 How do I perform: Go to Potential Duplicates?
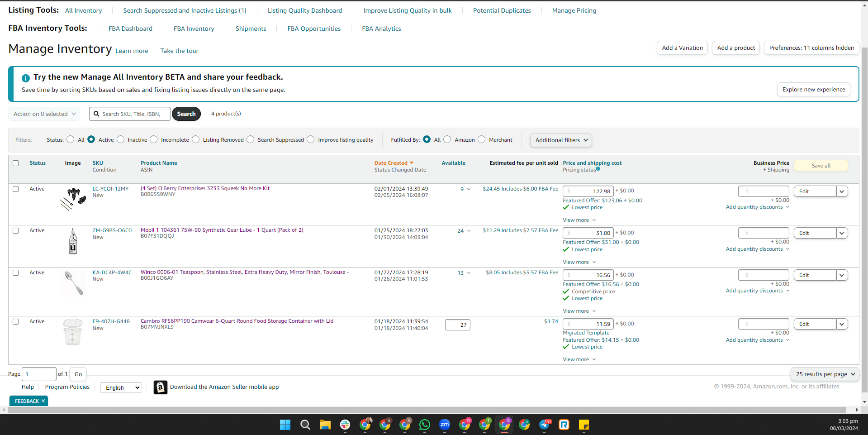(502, 10)
